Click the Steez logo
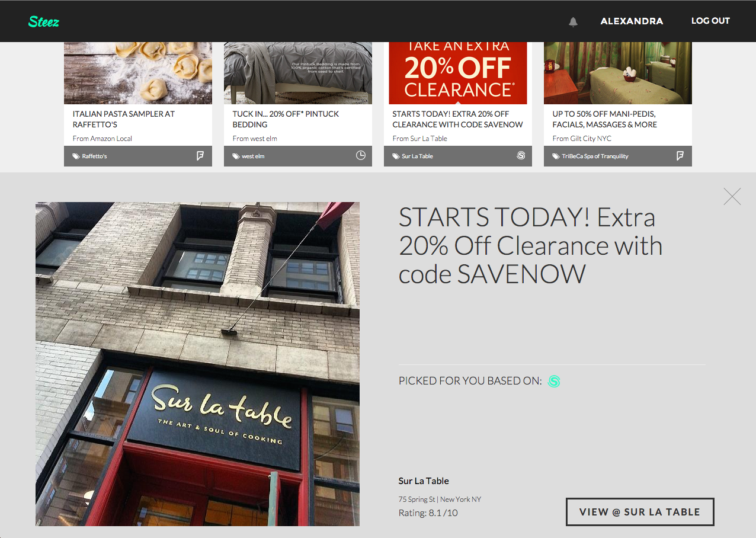 coord(44,22)
